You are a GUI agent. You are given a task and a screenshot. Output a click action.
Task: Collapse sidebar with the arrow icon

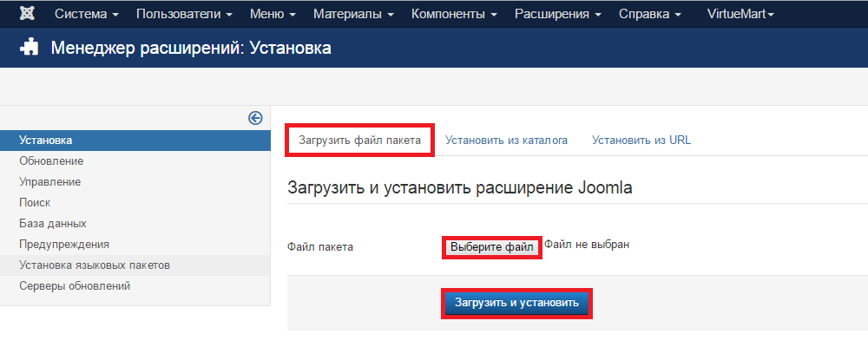coord(255,118)
